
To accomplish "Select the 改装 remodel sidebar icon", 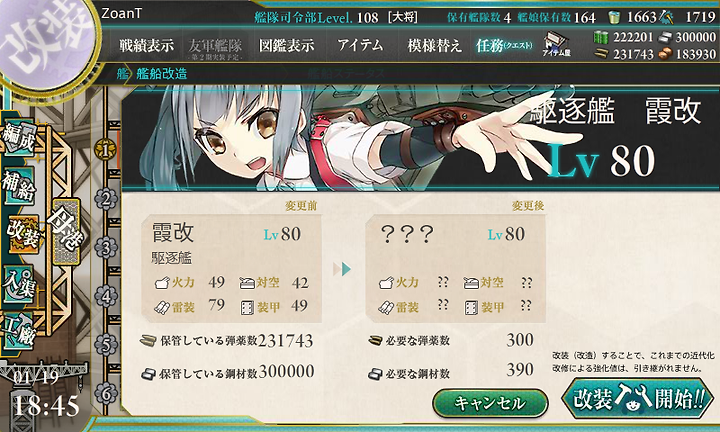I will click(22, 234).
